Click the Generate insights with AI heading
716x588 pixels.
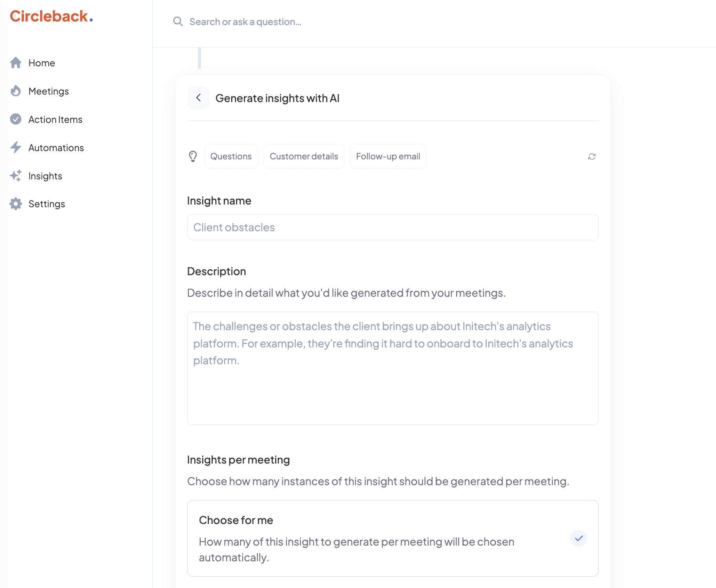point(278,98)
